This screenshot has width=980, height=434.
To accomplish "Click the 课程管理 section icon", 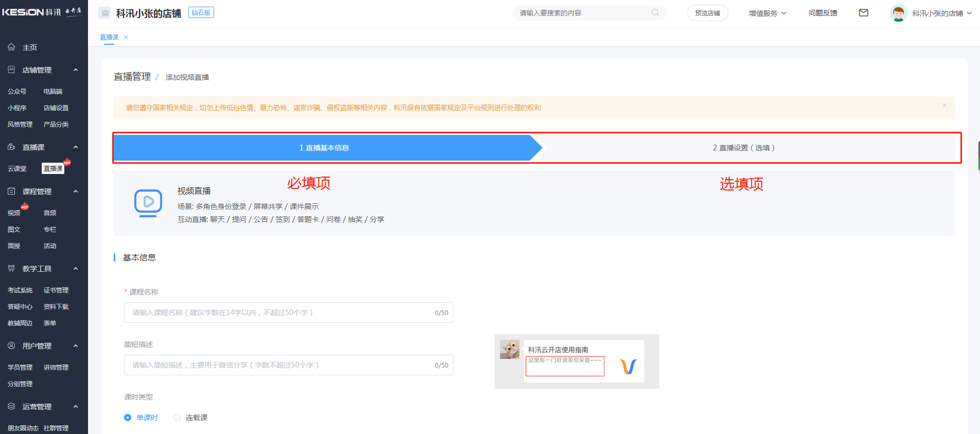I will pos(11,191).
